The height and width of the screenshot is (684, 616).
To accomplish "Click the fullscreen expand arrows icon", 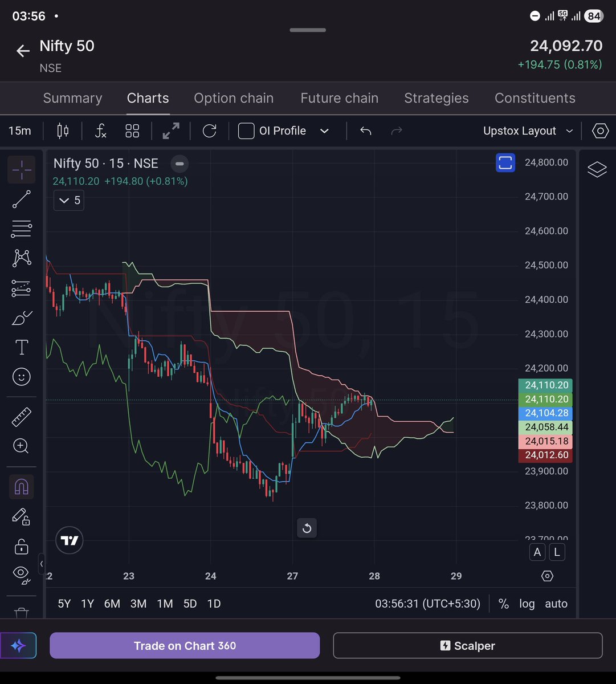I will (171, 131).
